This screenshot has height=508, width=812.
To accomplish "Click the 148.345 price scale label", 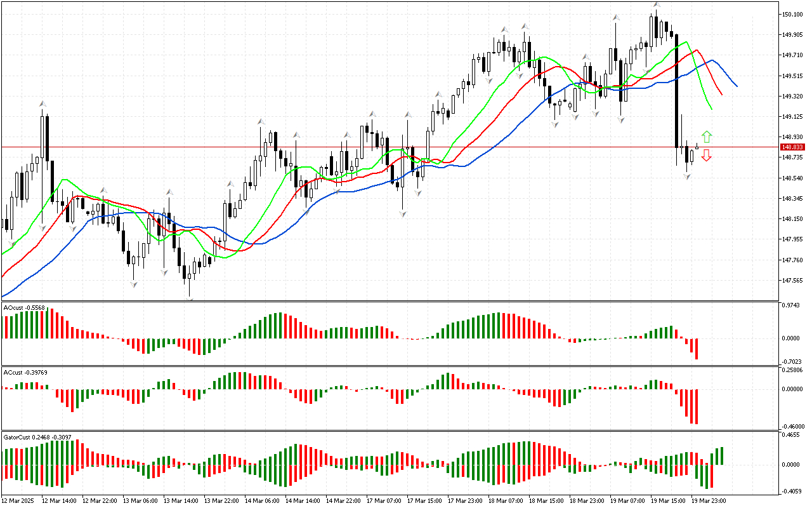I will (792, 199).
